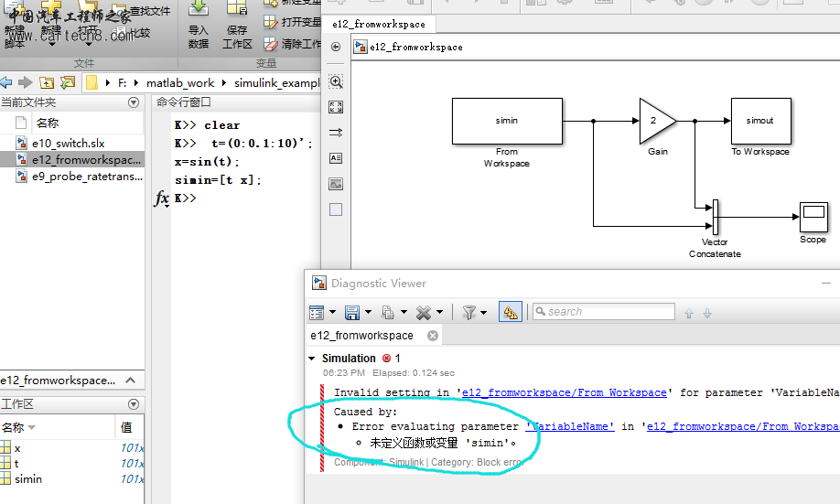
Task: Open dropdown next to Save diagnostics
Action: (368, 312)
